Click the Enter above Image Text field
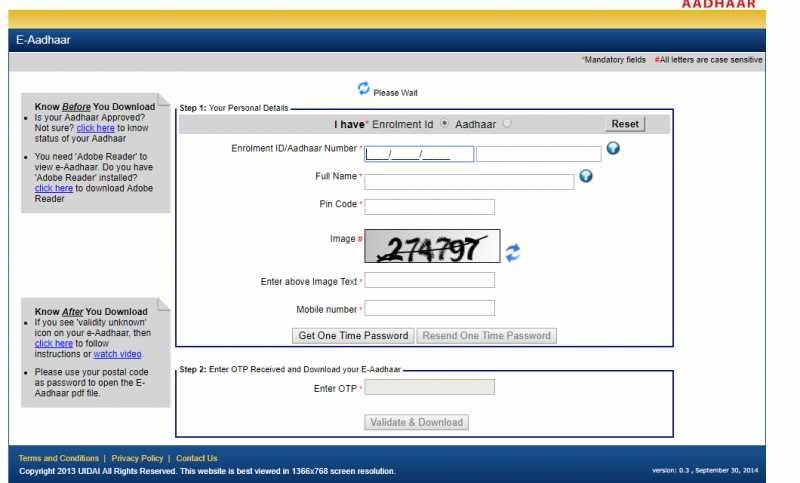This screenshot has height=483, width=800. pos(429,281)
